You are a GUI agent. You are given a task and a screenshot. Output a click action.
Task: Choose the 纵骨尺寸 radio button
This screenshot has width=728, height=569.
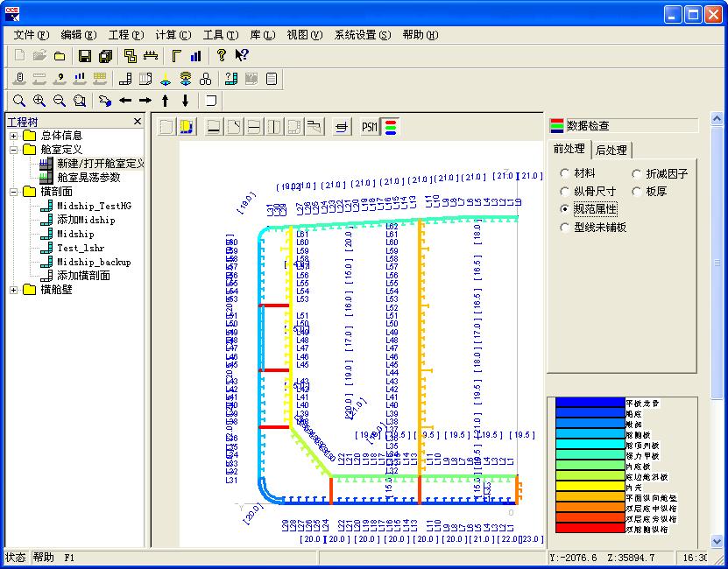tap(565, 191)
